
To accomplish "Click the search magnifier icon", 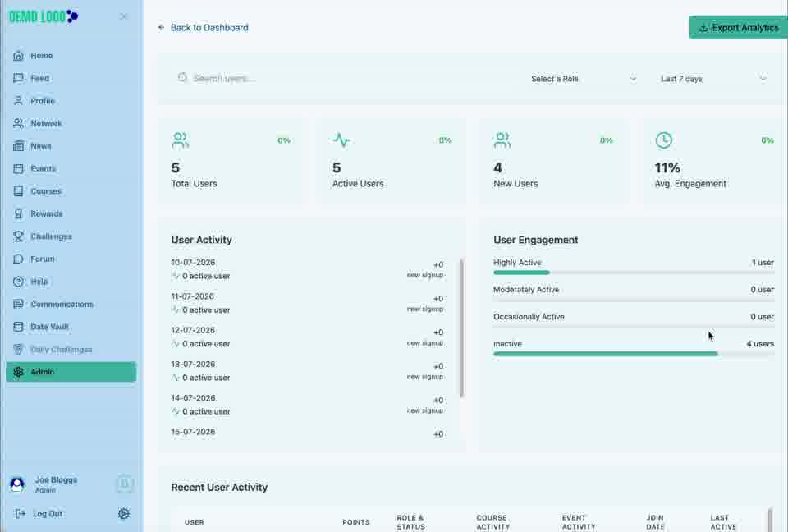I will click(182, 77).
